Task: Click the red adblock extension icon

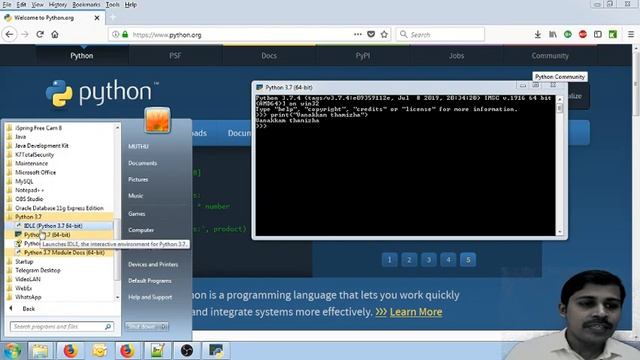Action: [582, 34]
